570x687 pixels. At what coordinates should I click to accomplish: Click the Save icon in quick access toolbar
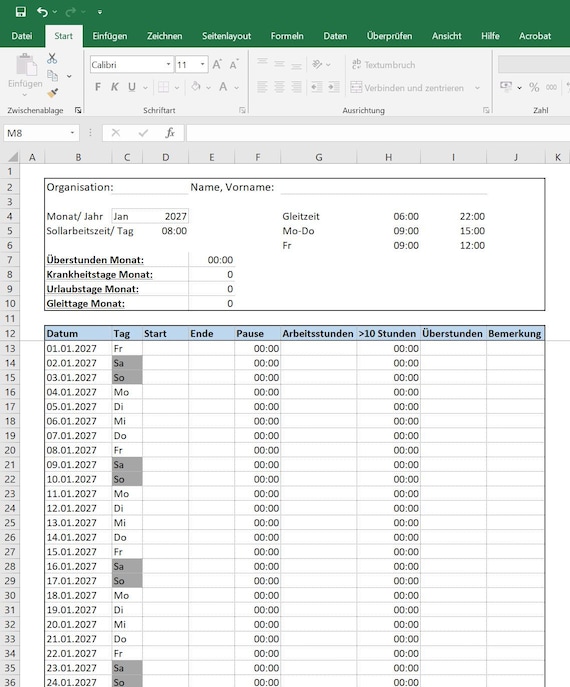coord(20,12)
